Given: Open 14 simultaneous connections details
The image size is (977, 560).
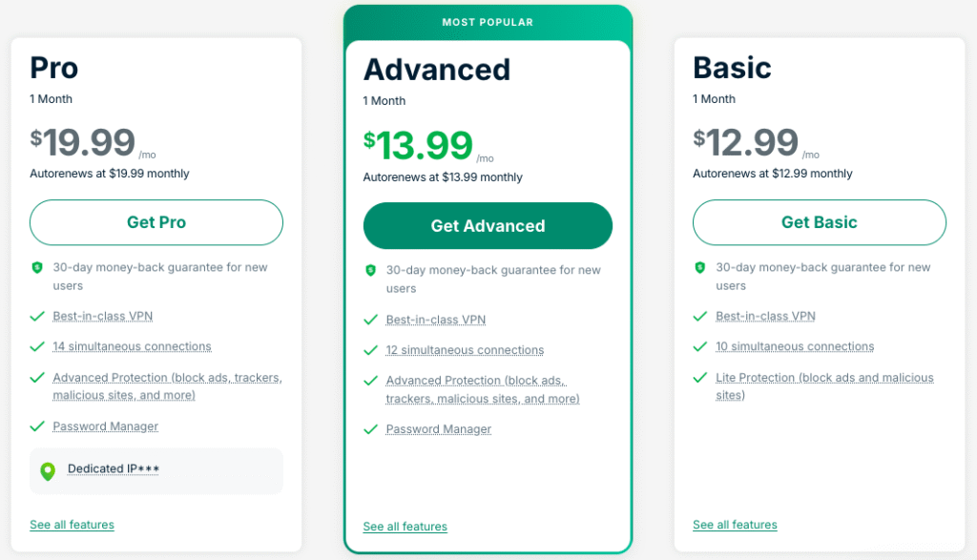Looking at the screenshot, I should tap(132, 346).
